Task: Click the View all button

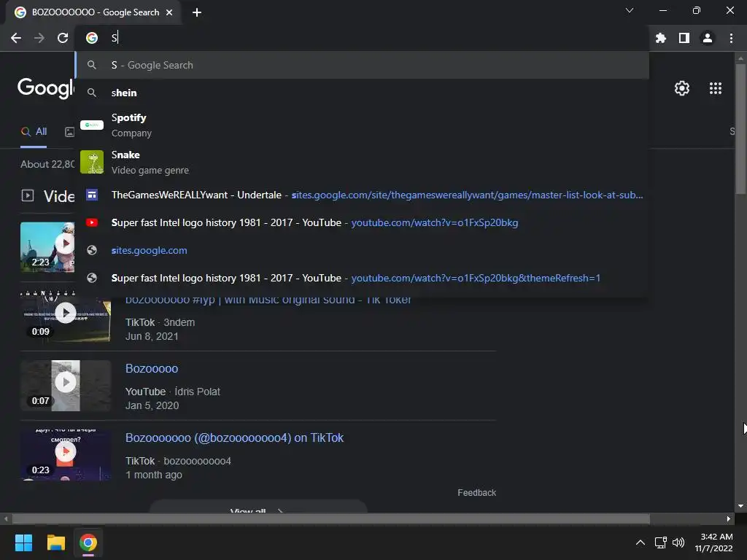Action: [258, 507]
